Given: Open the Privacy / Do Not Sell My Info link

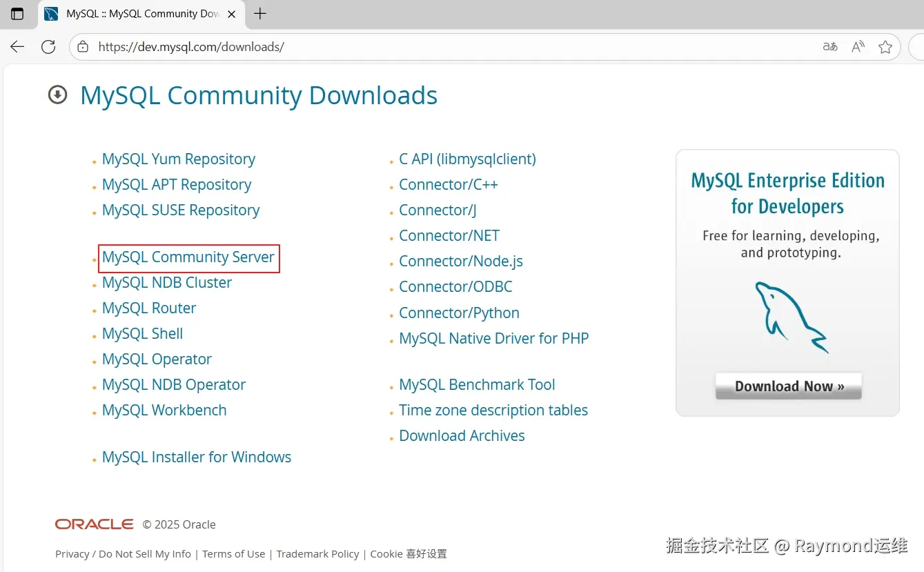Looking at the screenshot, I should pyautogui.click(x=123, y=553).
